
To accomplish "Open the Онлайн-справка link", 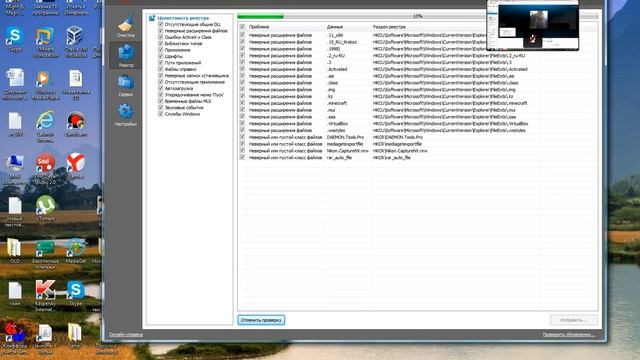I will click(126, 335).
